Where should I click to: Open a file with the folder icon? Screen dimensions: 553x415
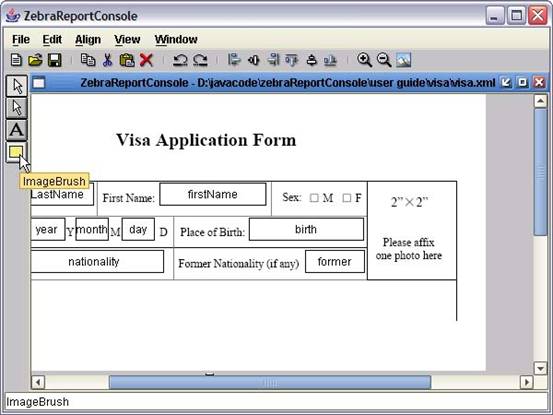35,60
